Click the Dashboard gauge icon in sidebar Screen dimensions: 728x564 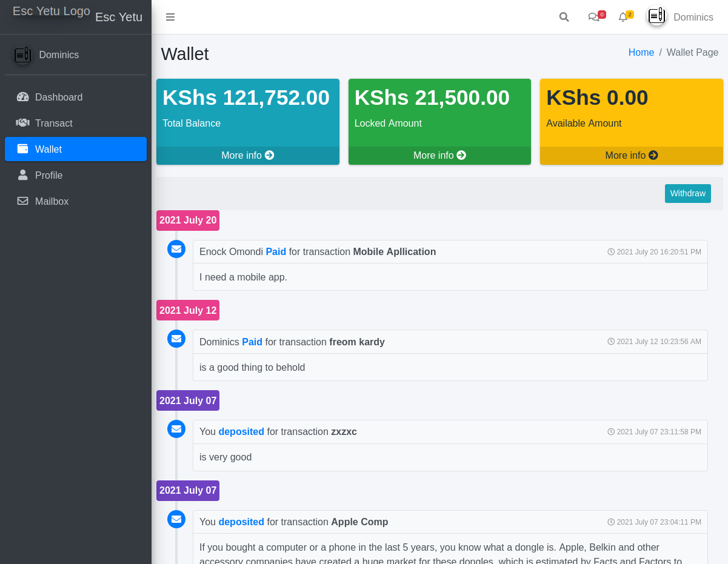(23, 97)
